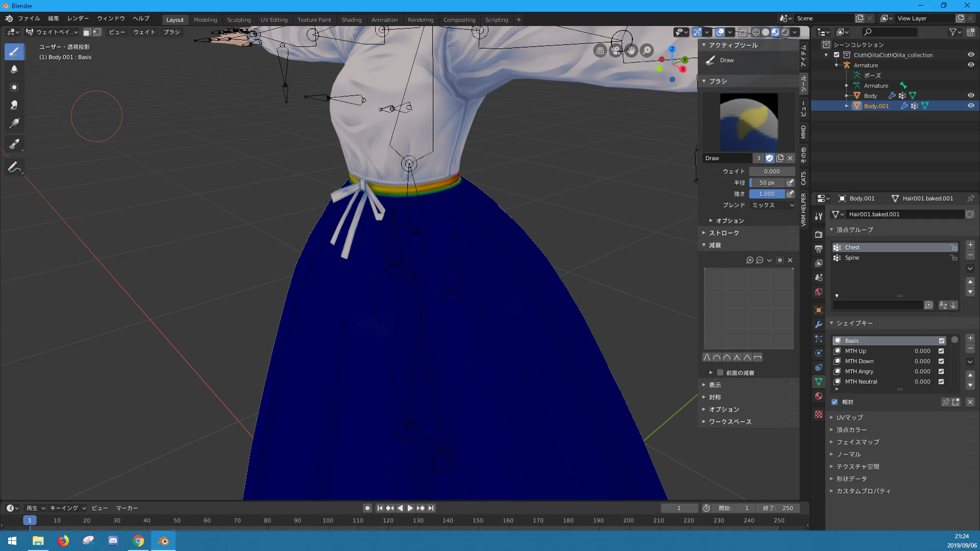The width and height of the screenshot is (980, 551).
Task: Open the playback options dropdown in timeline
Action: (35, 508)
